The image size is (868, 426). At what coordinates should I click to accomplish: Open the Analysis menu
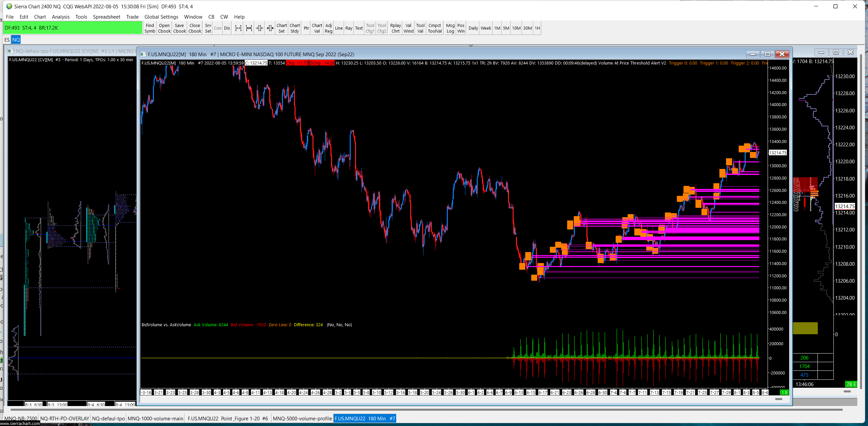point(60,17)
